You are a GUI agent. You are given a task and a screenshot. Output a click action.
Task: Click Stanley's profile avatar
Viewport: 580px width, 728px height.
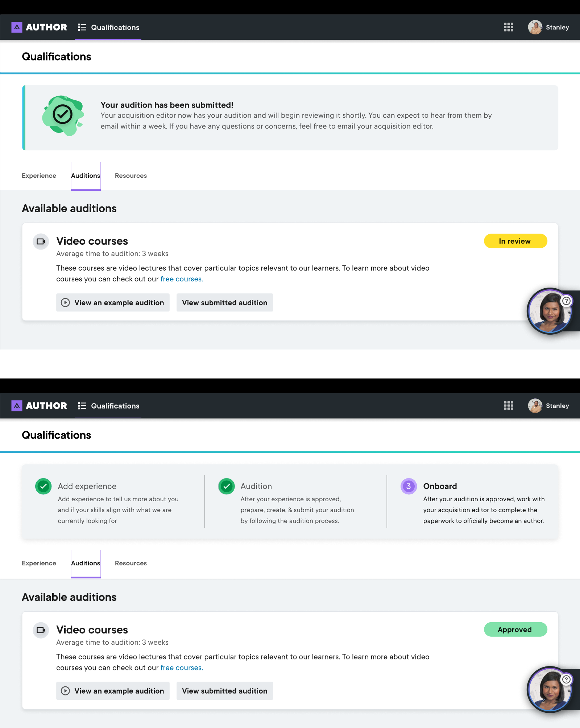[x=535, y=27]
